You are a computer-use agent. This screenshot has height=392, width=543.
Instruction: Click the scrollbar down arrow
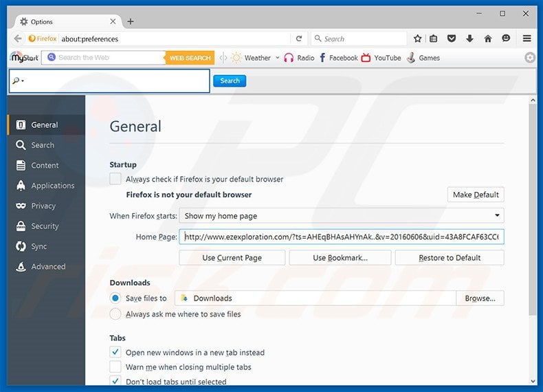pos(533,381)
